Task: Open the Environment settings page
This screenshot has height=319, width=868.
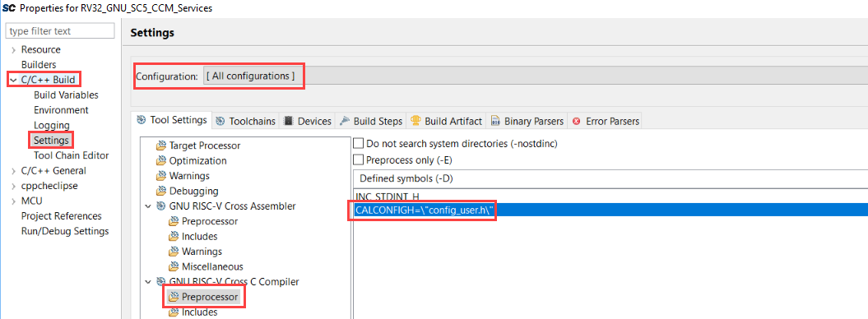Action: (61, 110)
